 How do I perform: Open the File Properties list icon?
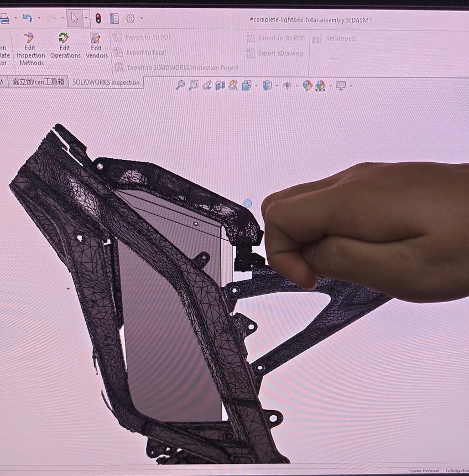pyautogui.click(x=114, y=18)
